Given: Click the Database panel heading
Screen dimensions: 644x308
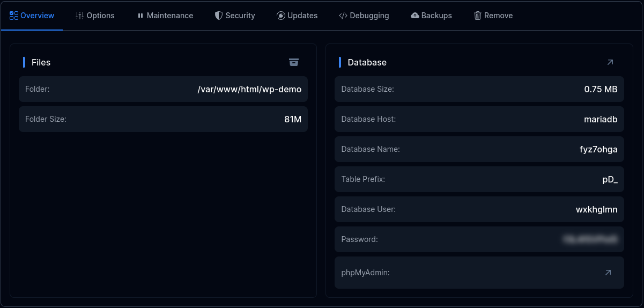Looking at the screenshot, I should [367, 62].
